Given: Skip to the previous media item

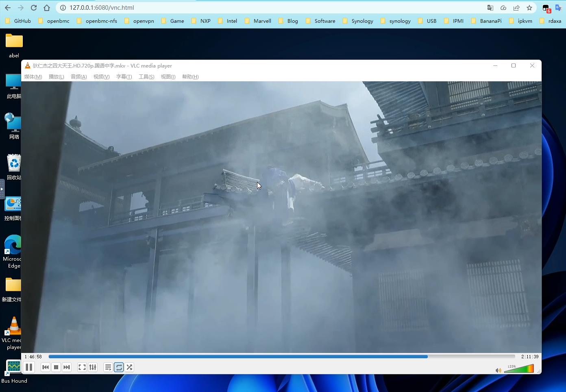Looking at the screenshot, I should tap(46, 367).
